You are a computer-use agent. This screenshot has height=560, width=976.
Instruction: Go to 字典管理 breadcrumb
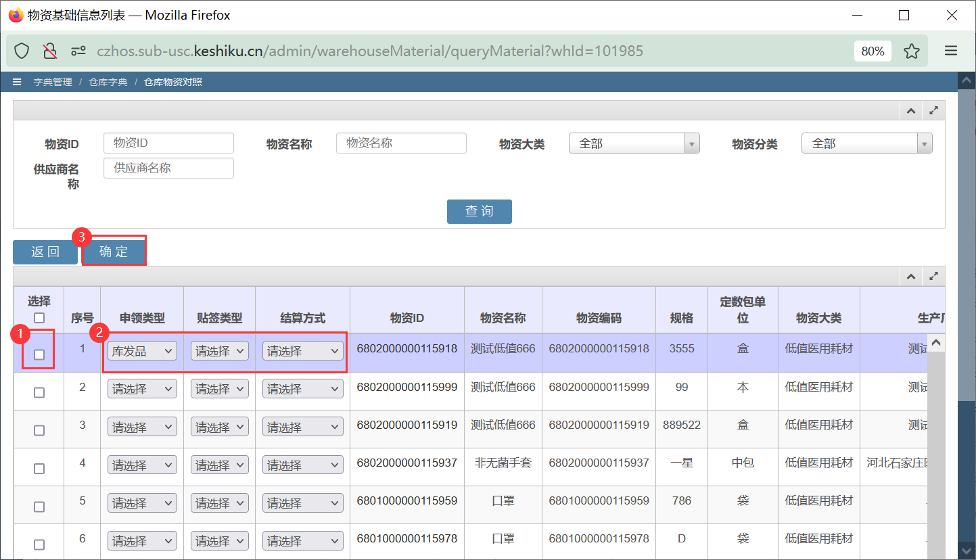(x=53, y=82)
